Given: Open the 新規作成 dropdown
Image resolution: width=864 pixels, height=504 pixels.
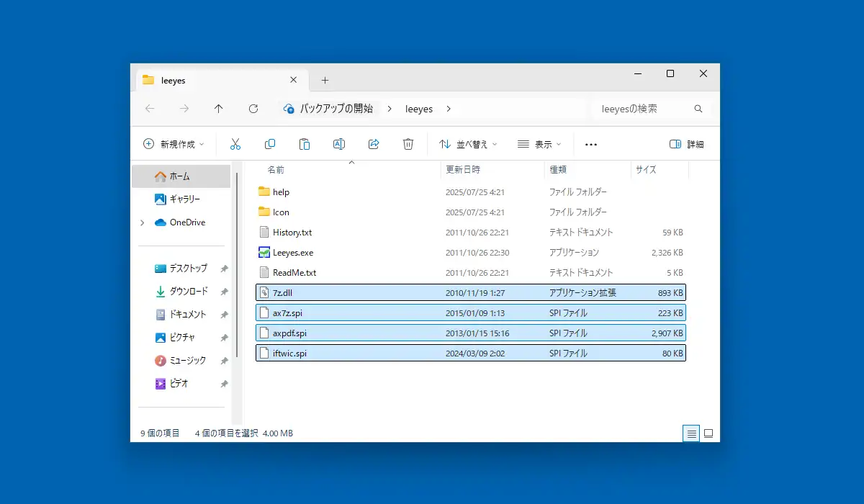Looking at the screenshot, I should click(174, 144).
